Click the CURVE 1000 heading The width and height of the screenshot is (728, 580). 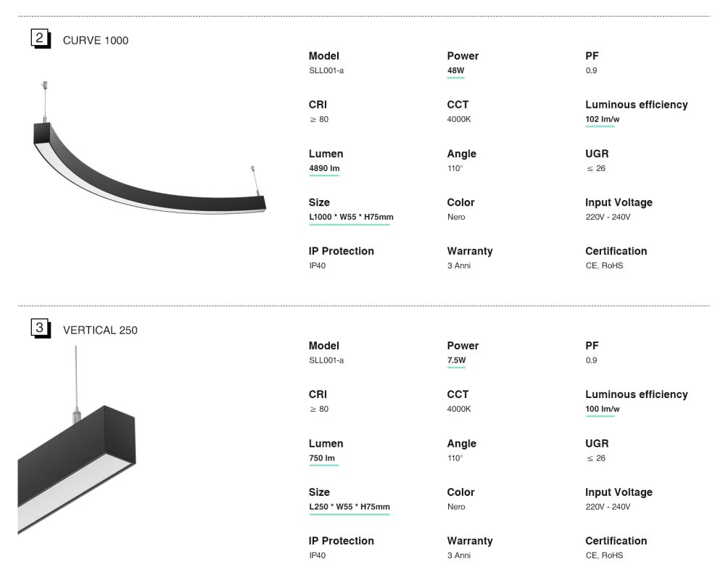pos(96,41)
